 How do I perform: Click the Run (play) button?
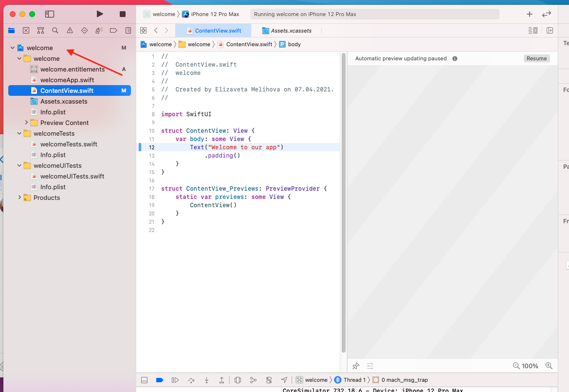point(100,14)
